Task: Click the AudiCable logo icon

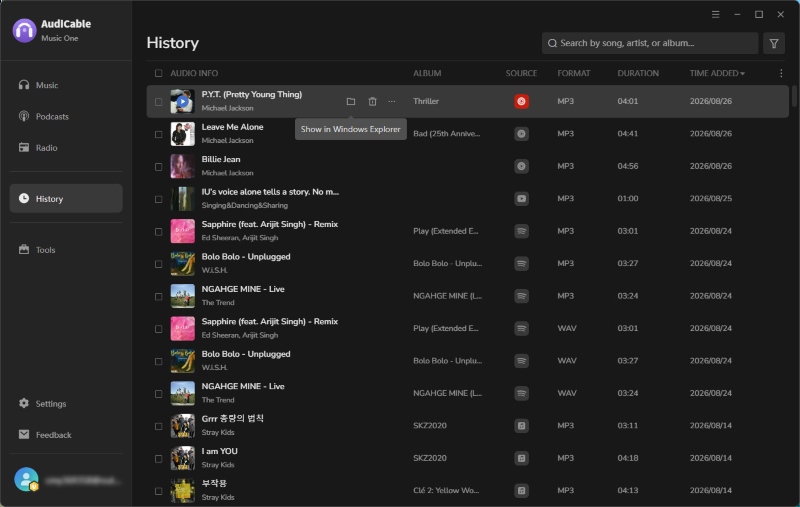Action: pyautogui.click(x=24, y=31)
